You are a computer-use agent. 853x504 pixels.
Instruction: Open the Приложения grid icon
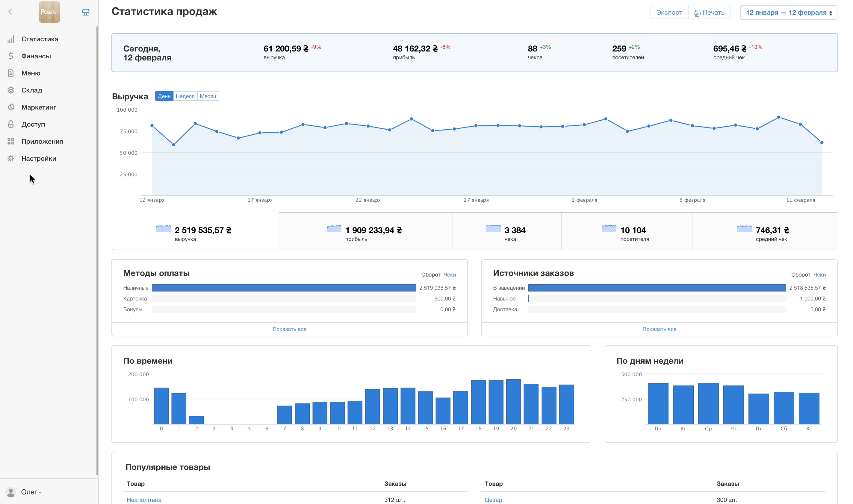click(x=11, y=141)
